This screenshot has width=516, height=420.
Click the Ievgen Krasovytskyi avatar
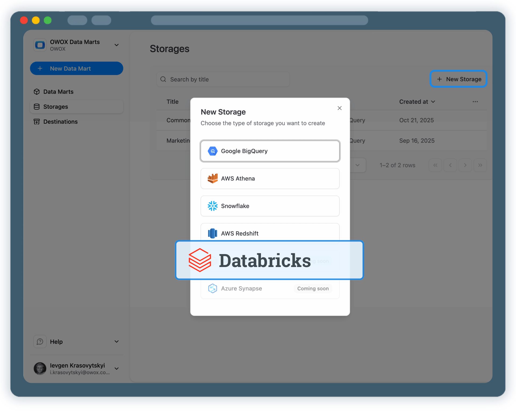pyautogui.click(x=40, y=368)
